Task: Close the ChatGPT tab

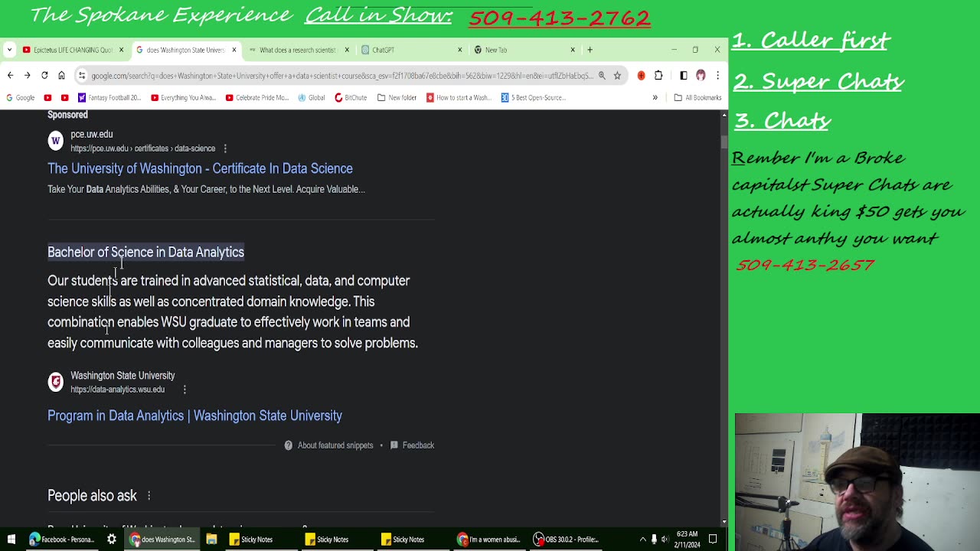Action: click(459, 50)
